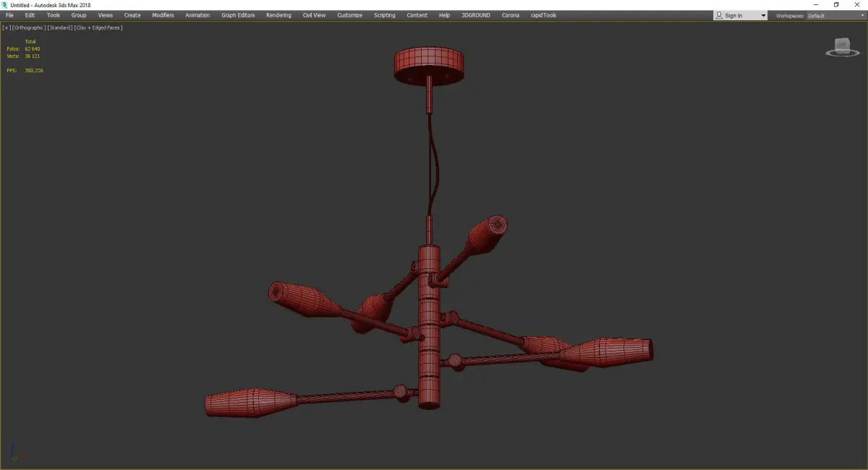Image resolution: width=868 pixels, height=470 pixels.
Task: Open the Edit menu
Action: (x=30, y=15)
